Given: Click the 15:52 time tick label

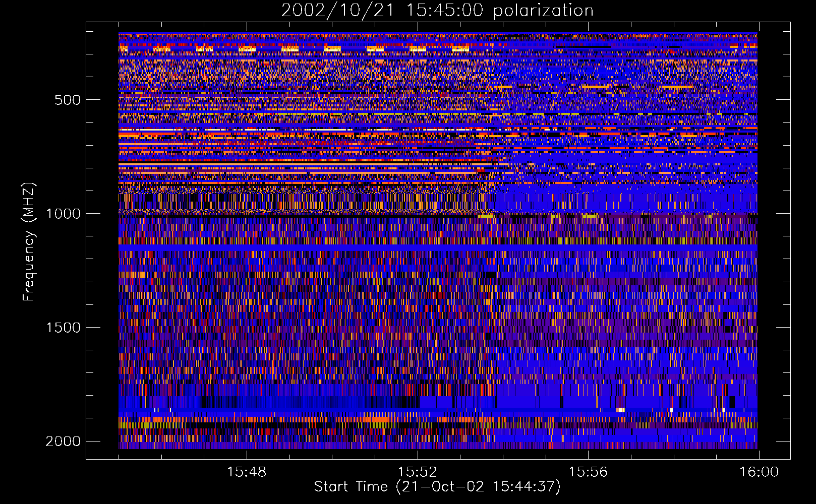Looking at the screenshot, I should point(417,472).
